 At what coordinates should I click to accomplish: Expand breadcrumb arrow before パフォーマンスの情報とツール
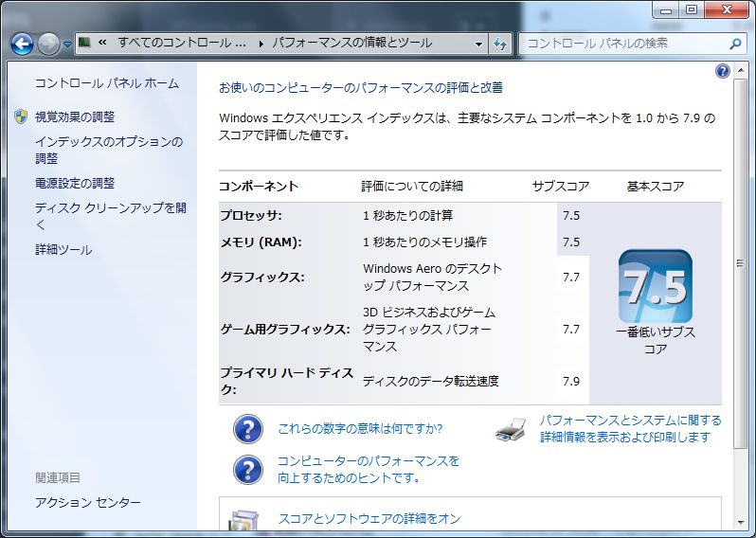click(x=261, y=44)
